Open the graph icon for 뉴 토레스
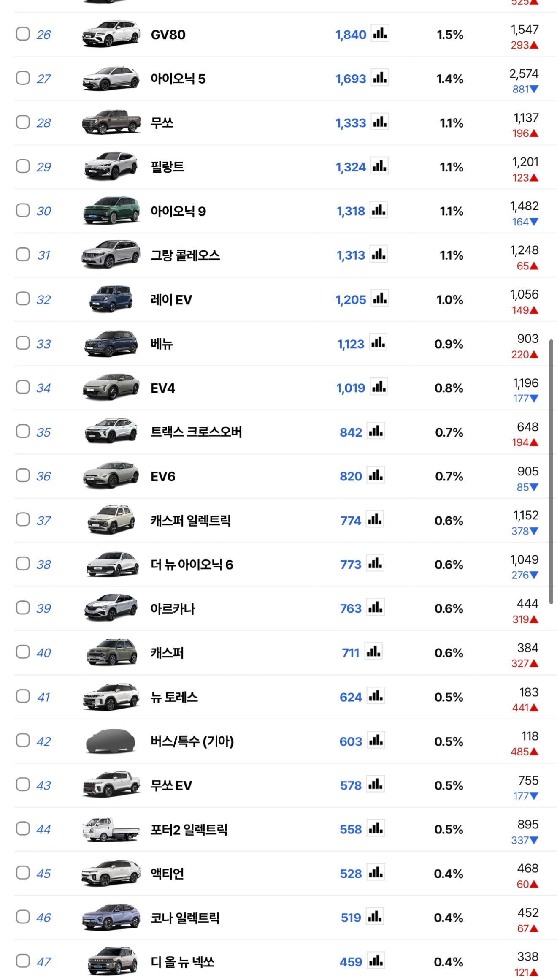The height and width of the screenshot is (980, 557). [x=376, y=696]
